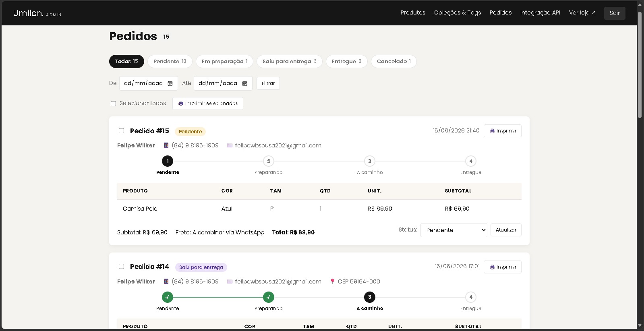The image size is (644, 331).
Task: Filter orders by Em preparação
Action: coord(224,61)
